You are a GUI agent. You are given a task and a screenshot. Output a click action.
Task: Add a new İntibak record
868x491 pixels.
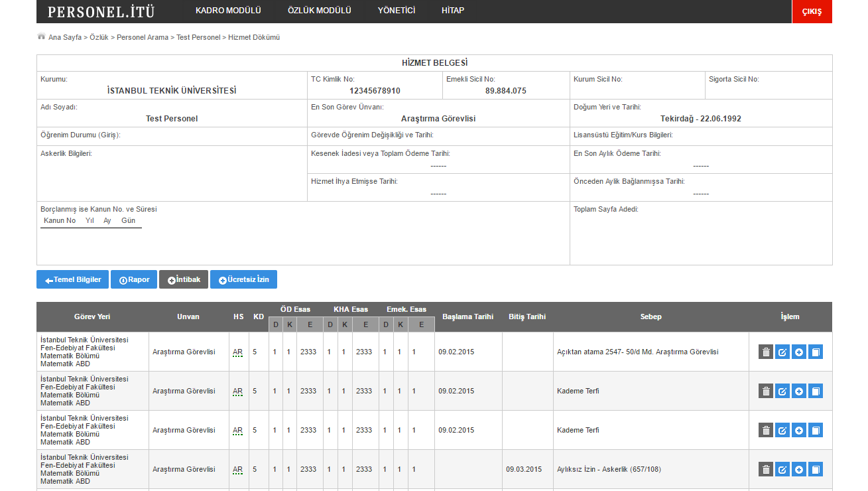pyautogui.click(x=184, y=280)
